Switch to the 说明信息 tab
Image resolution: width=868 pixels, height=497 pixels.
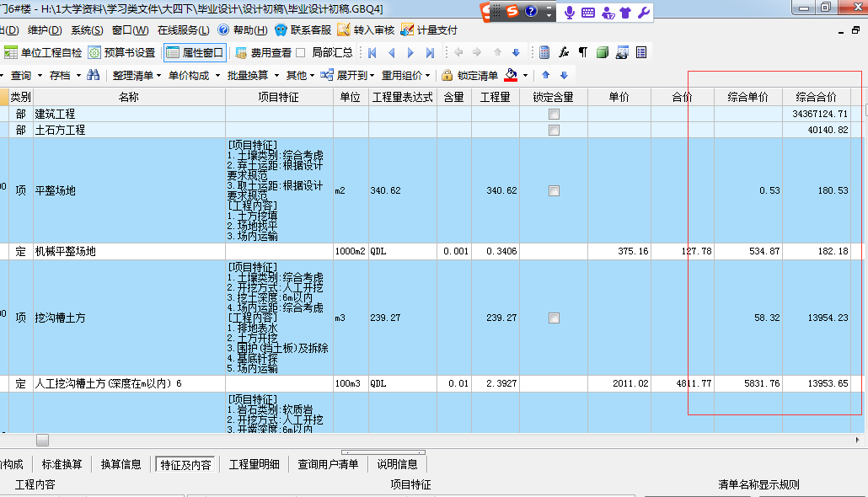pos(398,464)
